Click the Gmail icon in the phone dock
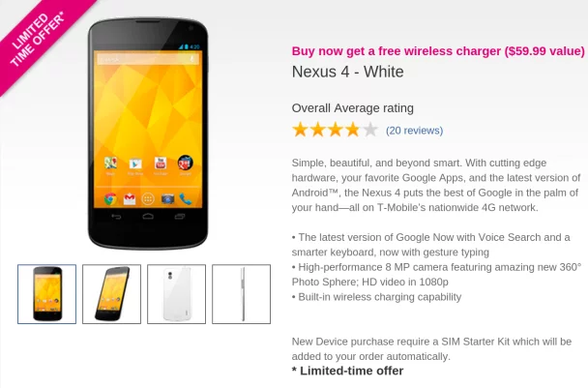The height and width of the screenshot is (388, 588). [x=130, y=199]
